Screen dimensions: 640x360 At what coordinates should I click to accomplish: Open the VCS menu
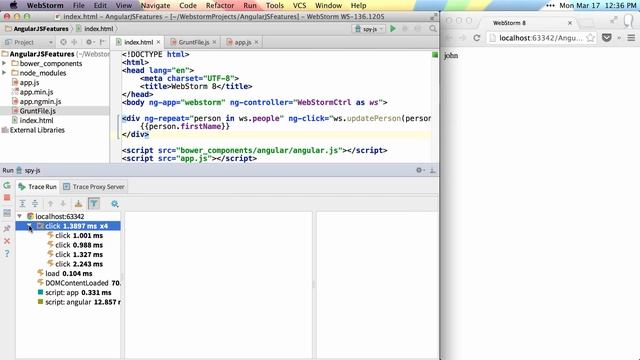tap(299, 5)
